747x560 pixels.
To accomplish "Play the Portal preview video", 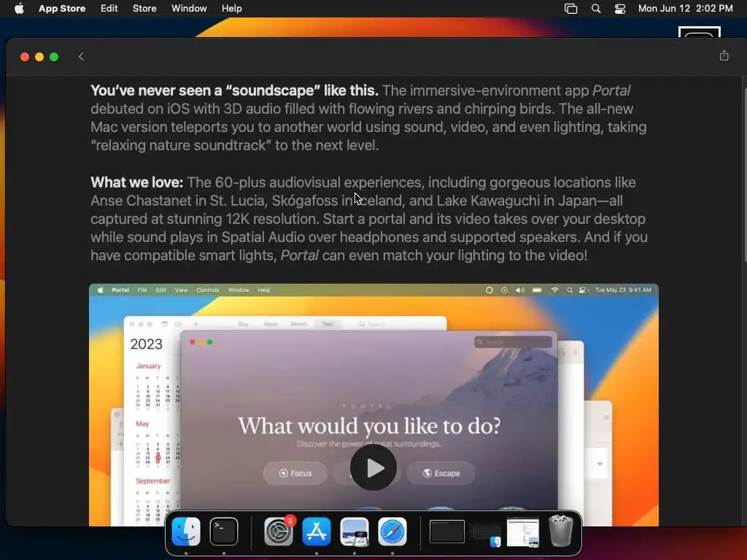I will [373, 467].
